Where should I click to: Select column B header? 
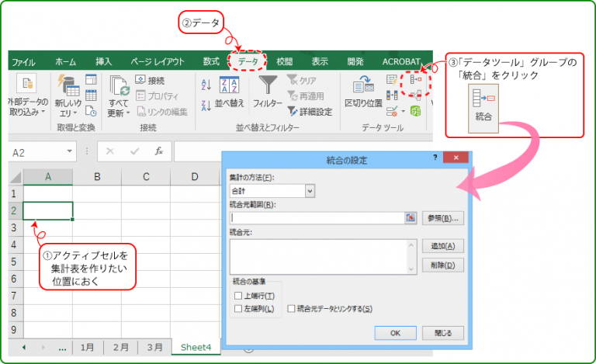pos(97,177)
